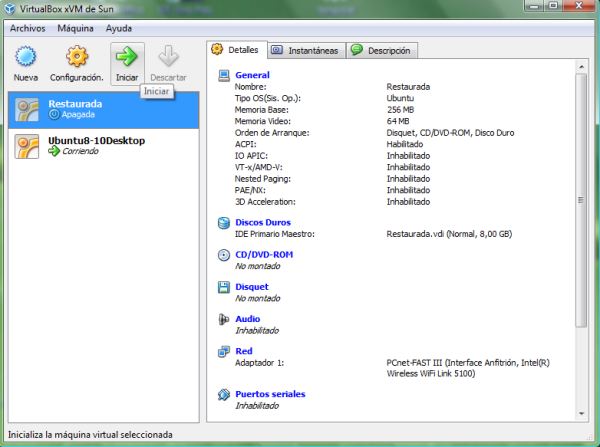
Task: Click the CD/DVD-ROM disc icon
Action: (x=224, y=255)
